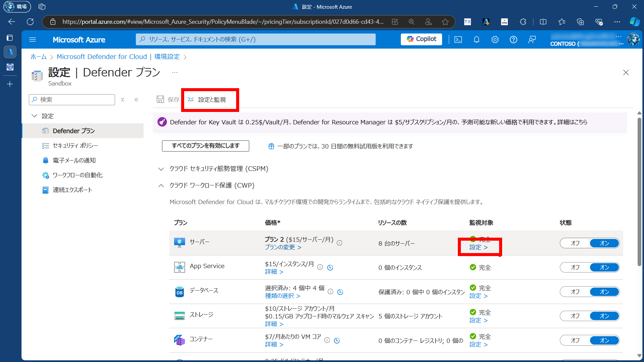The image size is (644, 362).
Task: Open browser split screen icon
Action: (x=543, y=22)
